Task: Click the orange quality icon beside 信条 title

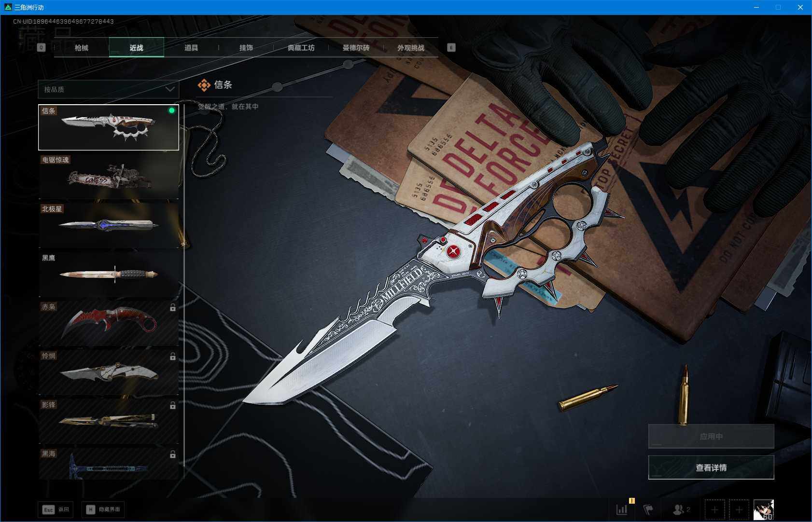Action: click(204, 85)
